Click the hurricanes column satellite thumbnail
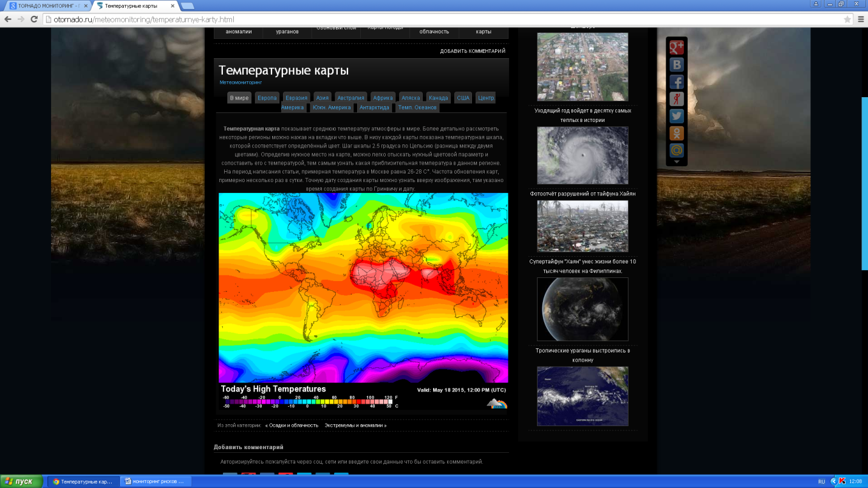The image size is (868, 488). [x=583, y=396]
